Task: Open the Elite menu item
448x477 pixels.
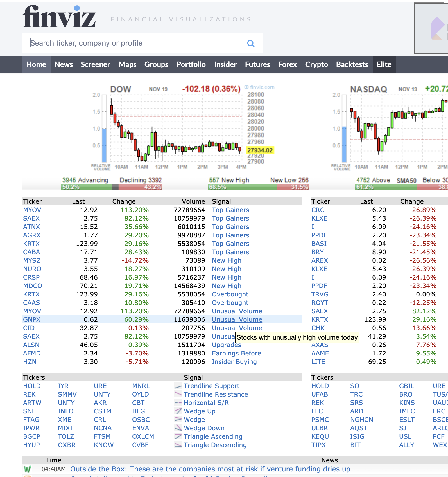Action: click(x=384, y=64)
